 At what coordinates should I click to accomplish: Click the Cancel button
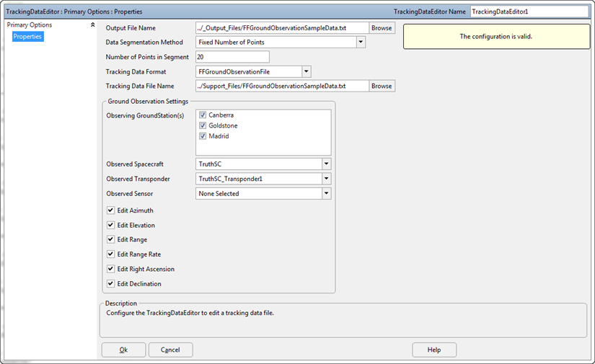[x=170, y=350]
